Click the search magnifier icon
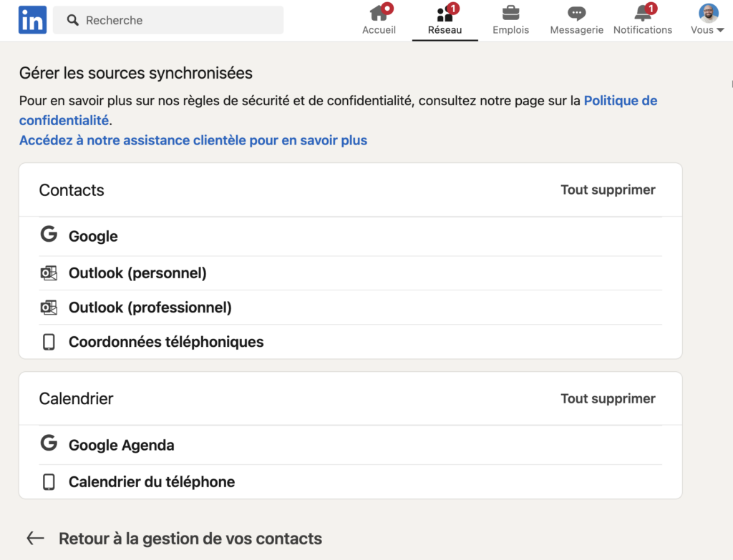 [x=72, y=20]
